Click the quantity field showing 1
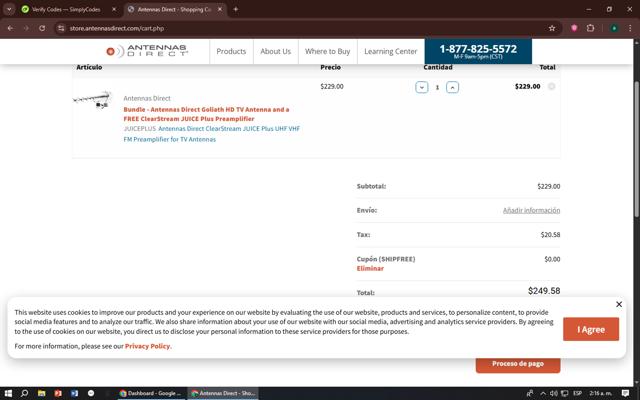Viewport: 640px width, 400px height. click(x=437, y=87)
